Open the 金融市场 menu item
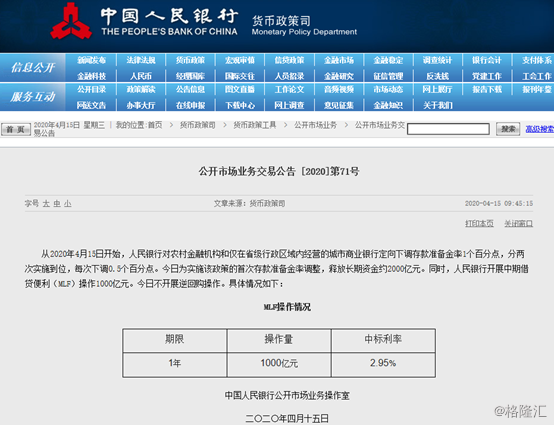The image size is (554, 425). click(339, 60)
